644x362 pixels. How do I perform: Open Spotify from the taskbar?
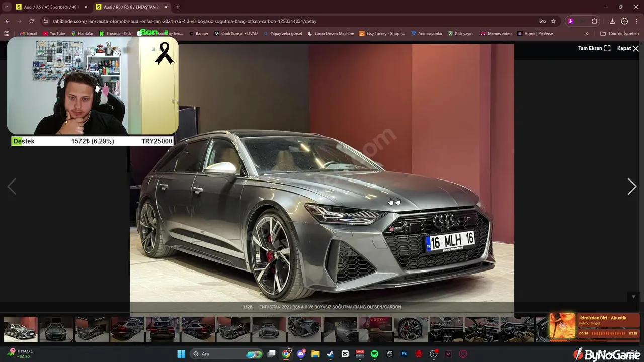374,354
